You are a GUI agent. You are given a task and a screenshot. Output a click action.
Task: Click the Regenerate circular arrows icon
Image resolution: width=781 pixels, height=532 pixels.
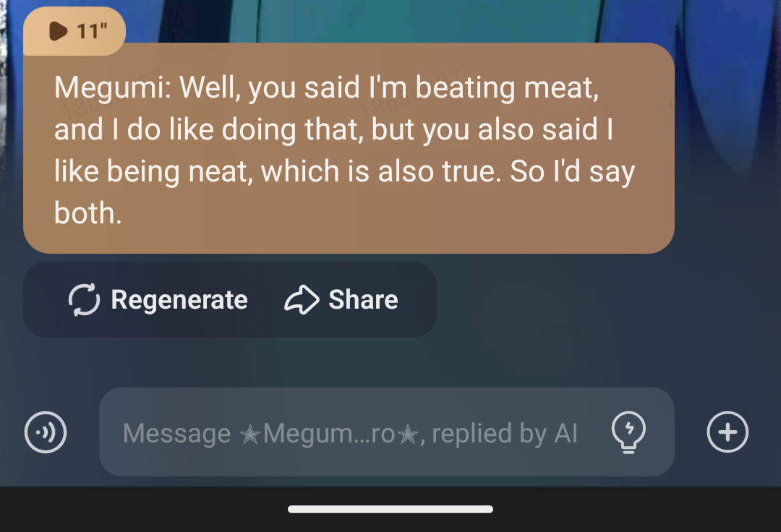[x=85, y=300]
